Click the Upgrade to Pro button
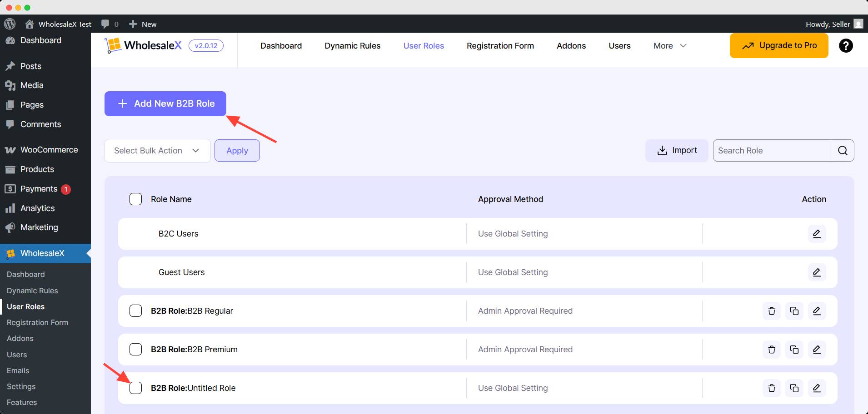This screenshot has height=414, width=868. tap(779, 45)
